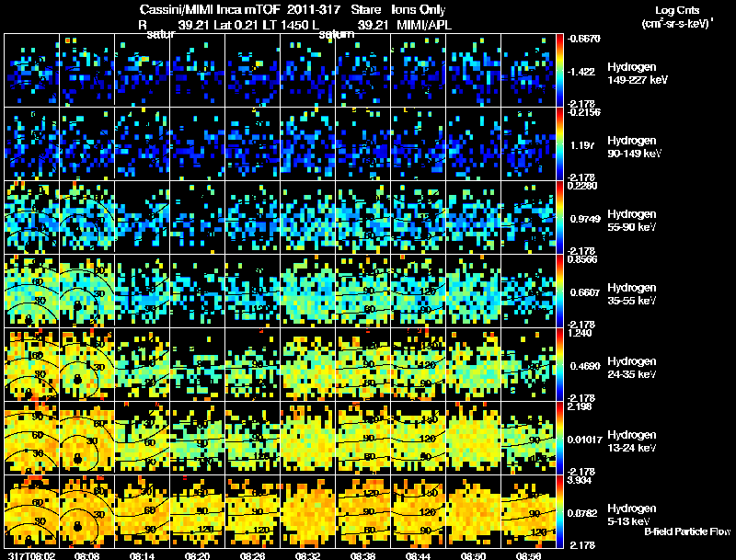Click the 317T08:02 start time label
Viewport: 736px width, 560px height.
31,555
